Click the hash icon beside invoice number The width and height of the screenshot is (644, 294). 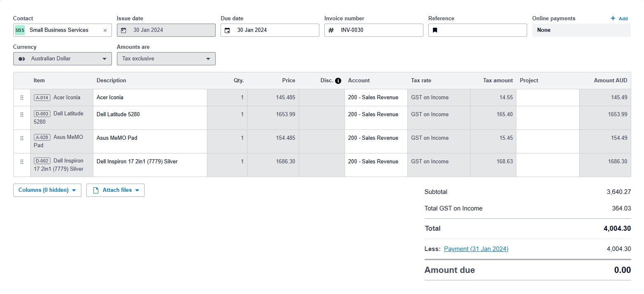(331, 30)
